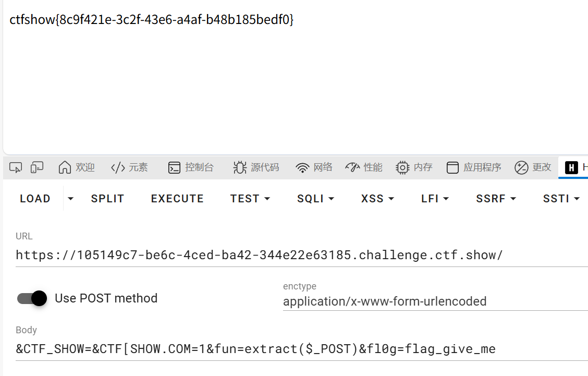Open the Performance (性能) gauge tab

point(364,167)
